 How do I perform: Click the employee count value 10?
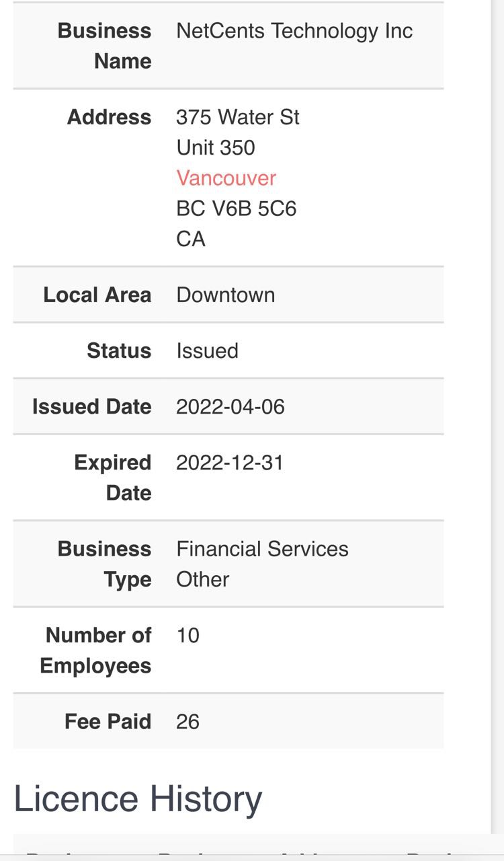coord(187,635)
